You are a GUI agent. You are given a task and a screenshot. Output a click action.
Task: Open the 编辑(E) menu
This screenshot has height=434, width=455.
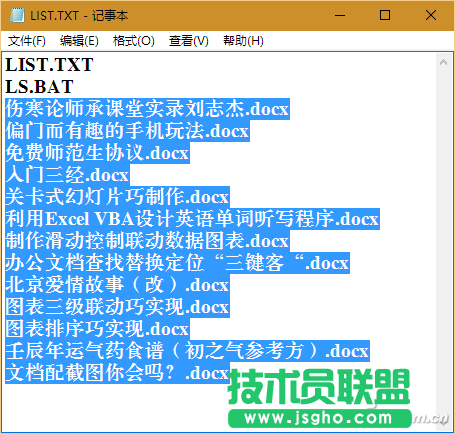coord(79,41)
